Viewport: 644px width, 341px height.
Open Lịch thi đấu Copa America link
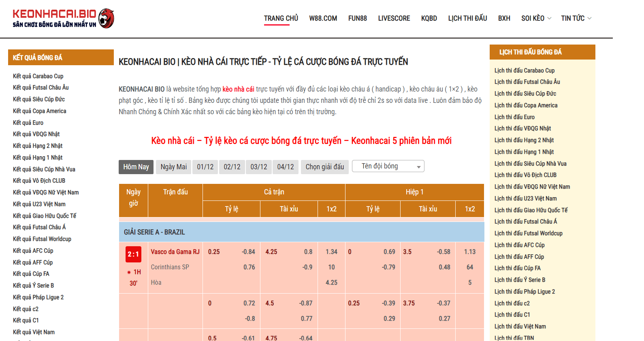(x=526, y=105)
